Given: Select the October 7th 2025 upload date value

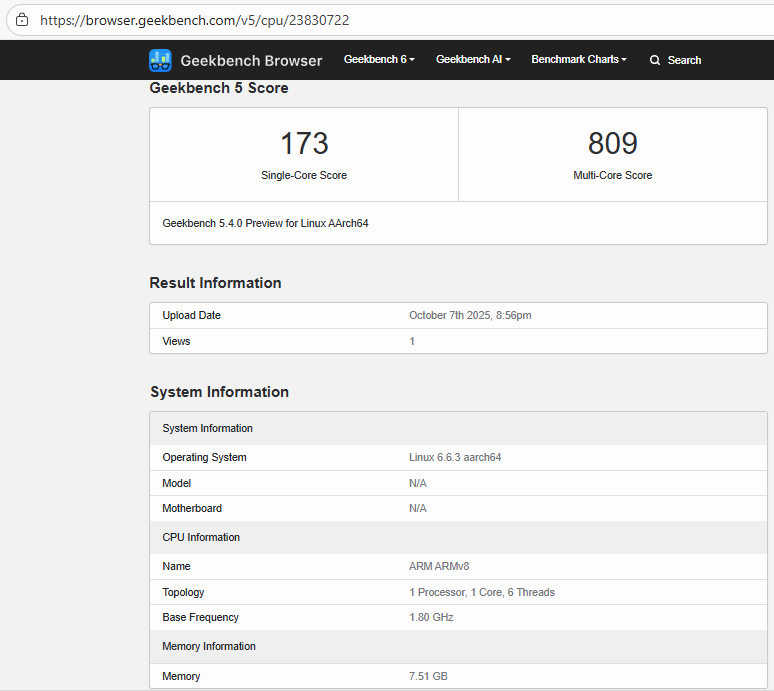Looking at the screenshot, I should 470,315.
